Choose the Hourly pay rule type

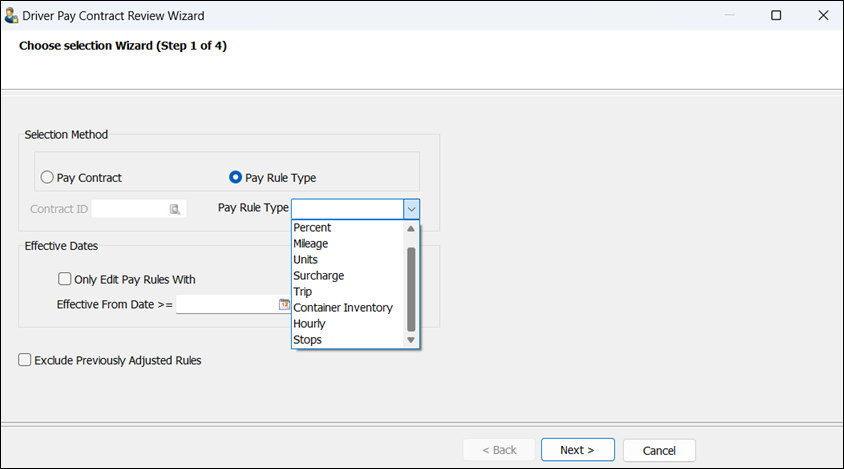tap(309, 324)
